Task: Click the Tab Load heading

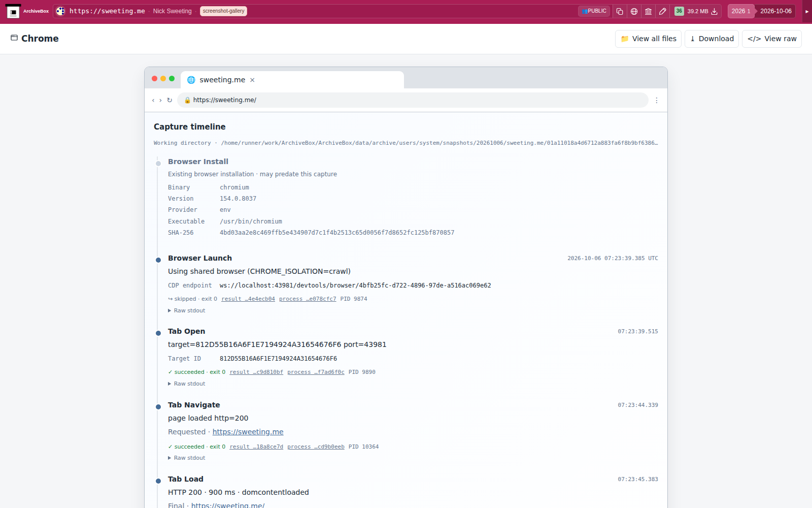Action: coord(186,479)
